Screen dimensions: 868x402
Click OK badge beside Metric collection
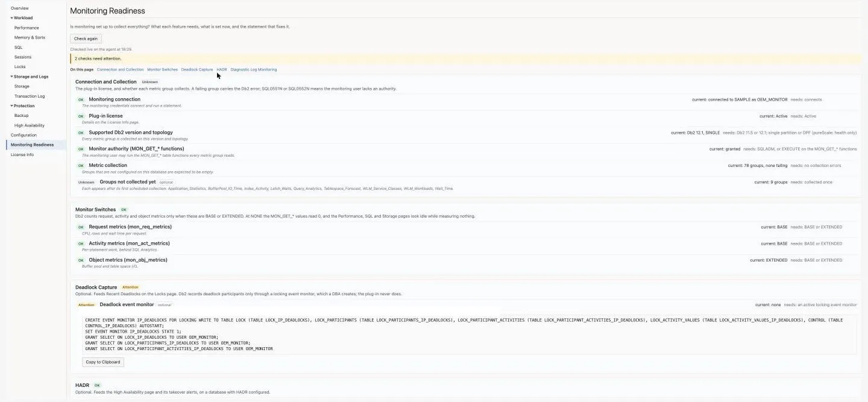[x=81, y=166]
